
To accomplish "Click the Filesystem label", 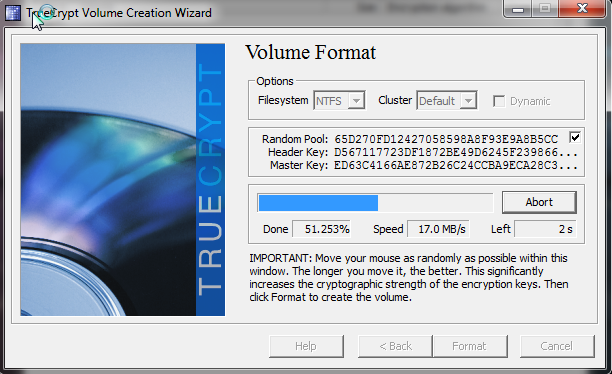I will (283, 100).
